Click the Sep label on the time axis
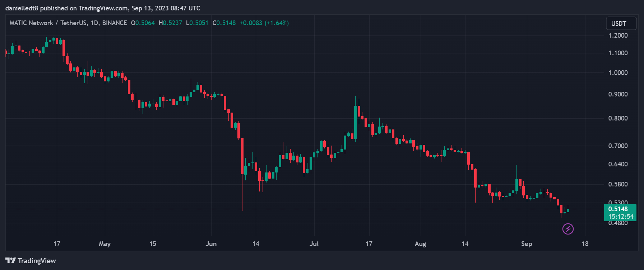The image size is (644, 270). (527, 244)
